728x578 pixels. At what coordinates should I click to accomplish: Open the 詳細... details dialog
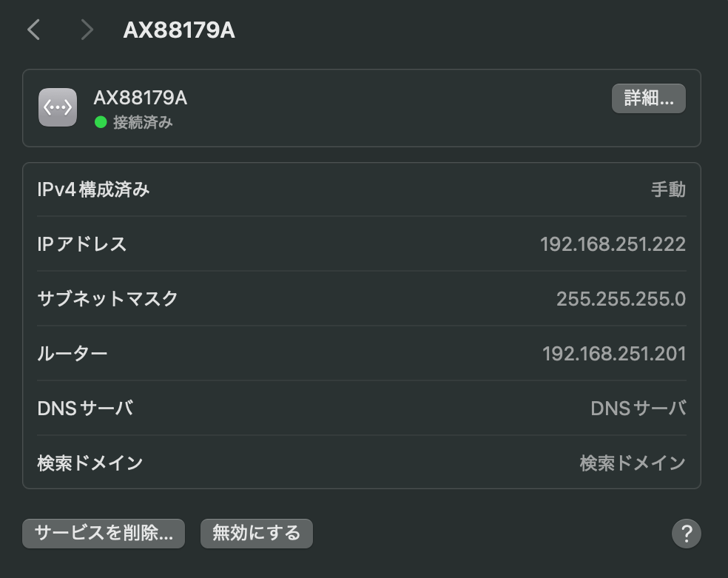click(649, 98)
